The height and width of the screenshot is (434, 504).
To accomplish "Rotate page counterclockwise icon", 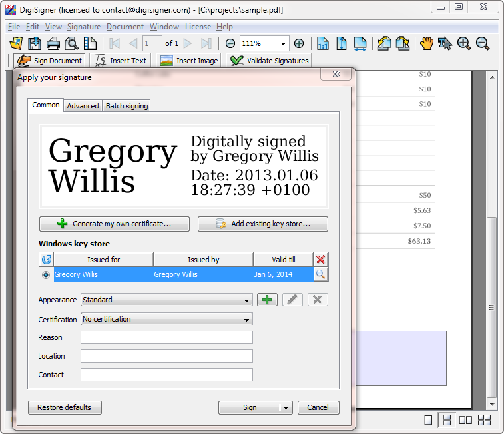I will pyautogui.click(x=384, y=43).
